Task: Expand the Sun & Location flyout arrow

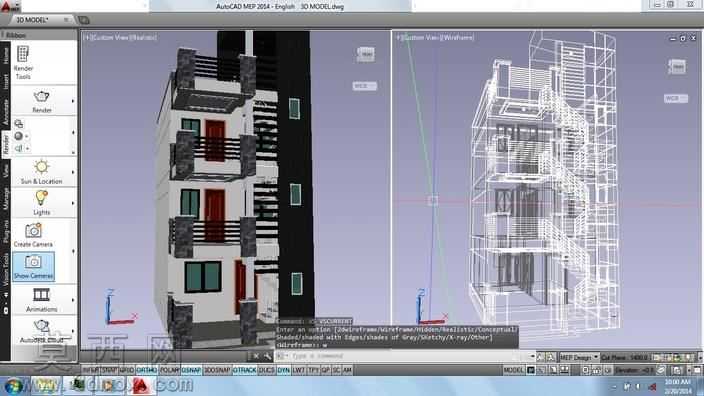Action: click(x=73, y=172)
